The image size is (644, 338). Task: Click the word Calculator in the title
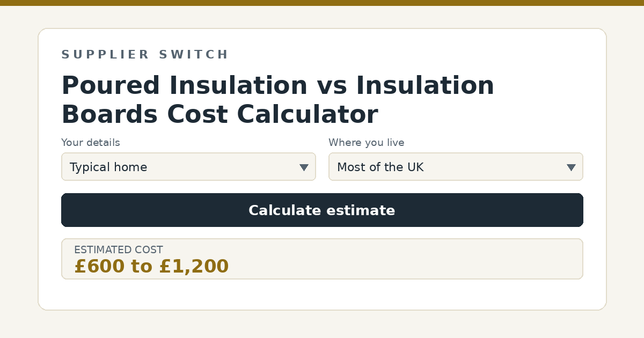[x=308, y=114]
